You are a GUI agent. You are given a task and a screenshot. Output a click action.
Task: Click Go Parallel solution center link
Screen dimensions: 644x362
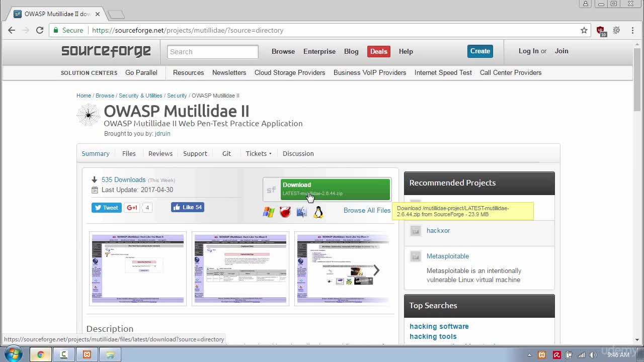click(x=141, y=72)
